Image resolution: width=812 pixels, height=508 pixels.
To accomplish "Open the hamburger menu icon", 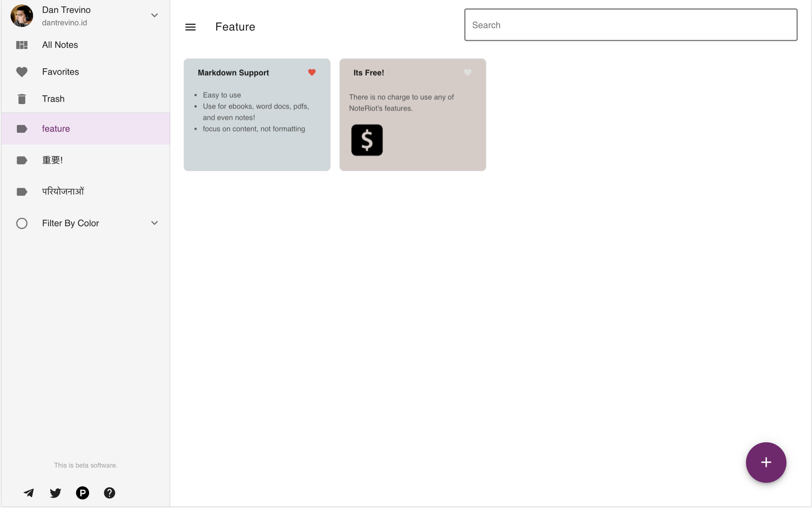I will pos(190,27).
